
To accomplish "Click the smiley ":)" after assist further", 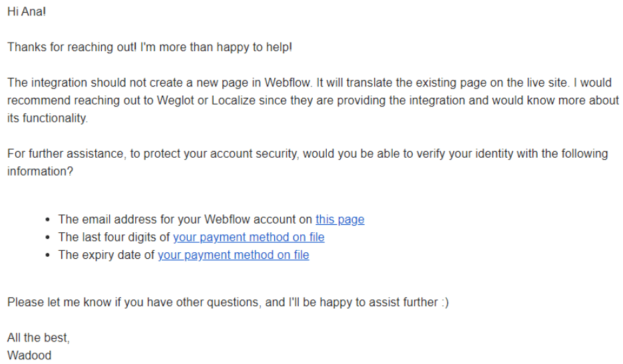I will point(445,302).
